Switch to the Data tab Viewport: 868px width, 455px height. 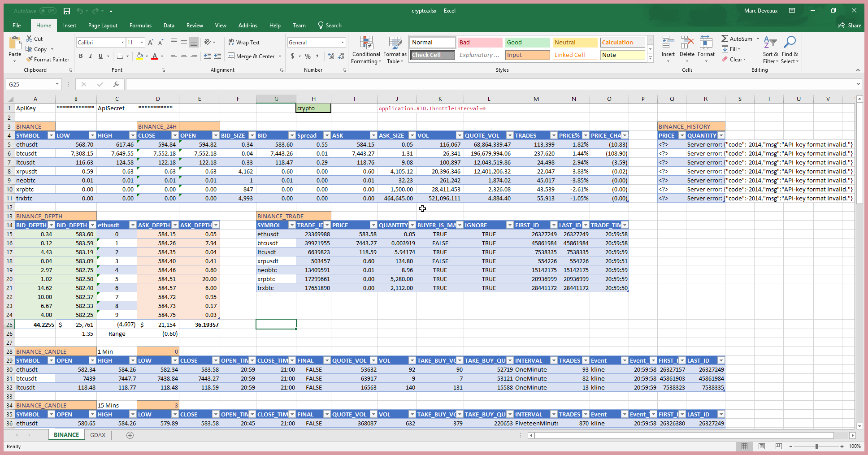169,26
